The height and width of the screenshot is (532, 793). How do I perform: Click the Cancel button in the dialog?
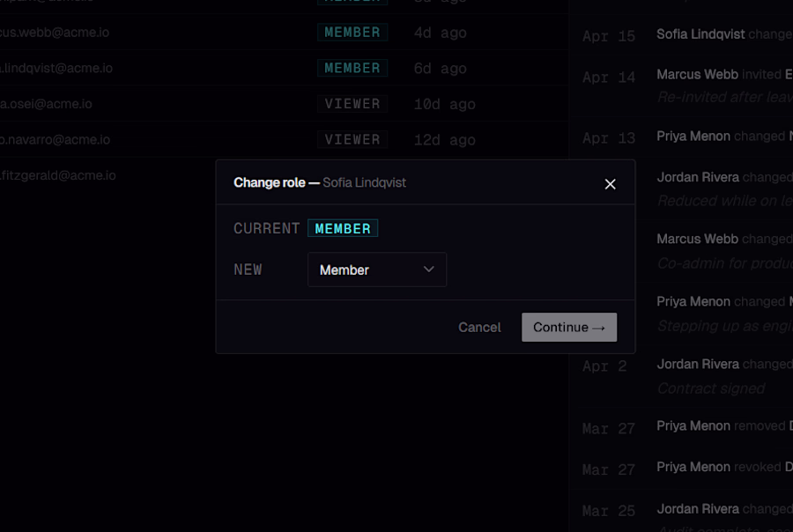[479, 327]
